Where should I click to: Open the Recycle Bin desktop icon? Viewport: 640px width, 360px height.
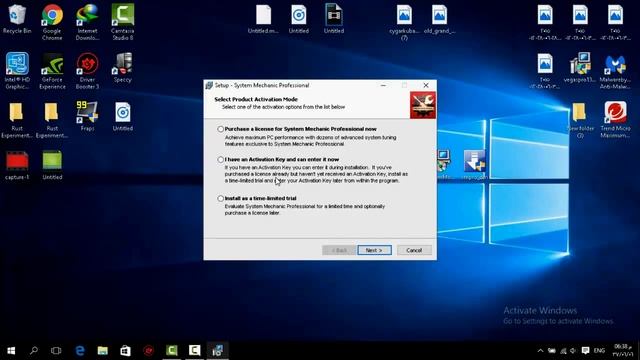click(x=17, y=20)
